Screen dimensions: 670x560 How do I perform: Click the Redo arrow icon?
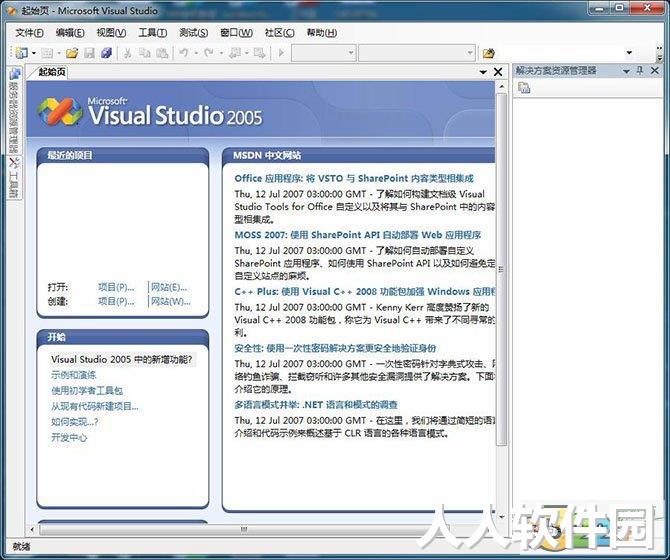pos(209,53)
